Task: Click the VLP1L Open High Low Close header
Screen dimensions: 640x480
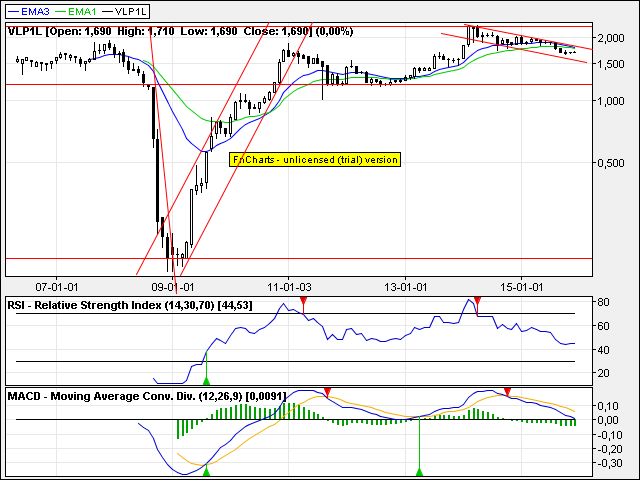Action: 180,31
